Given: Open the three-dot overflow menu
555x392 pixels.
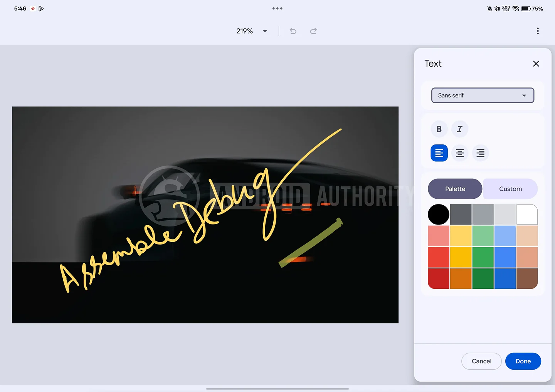Looking at the screenshot, I should click(538, 31).
